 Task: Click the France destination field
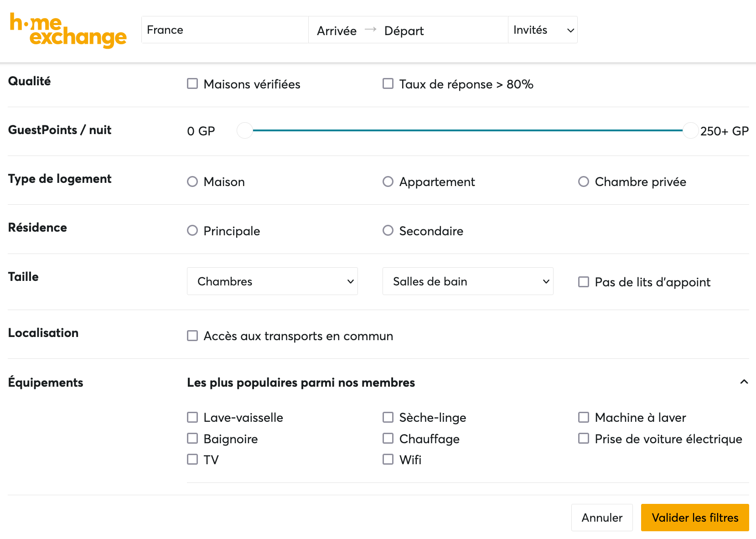[x=224, y=30]
